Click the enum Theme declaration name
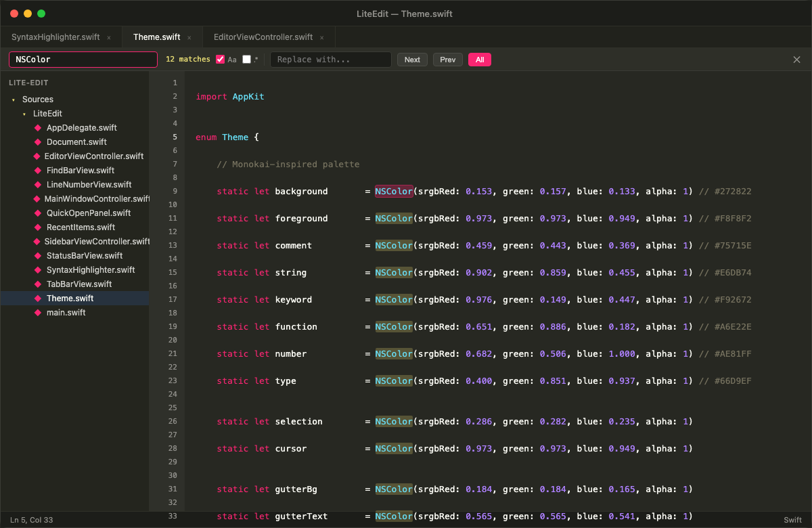This screenshot has width=812, height=528. pyautogui.click(x=235, y=137)
